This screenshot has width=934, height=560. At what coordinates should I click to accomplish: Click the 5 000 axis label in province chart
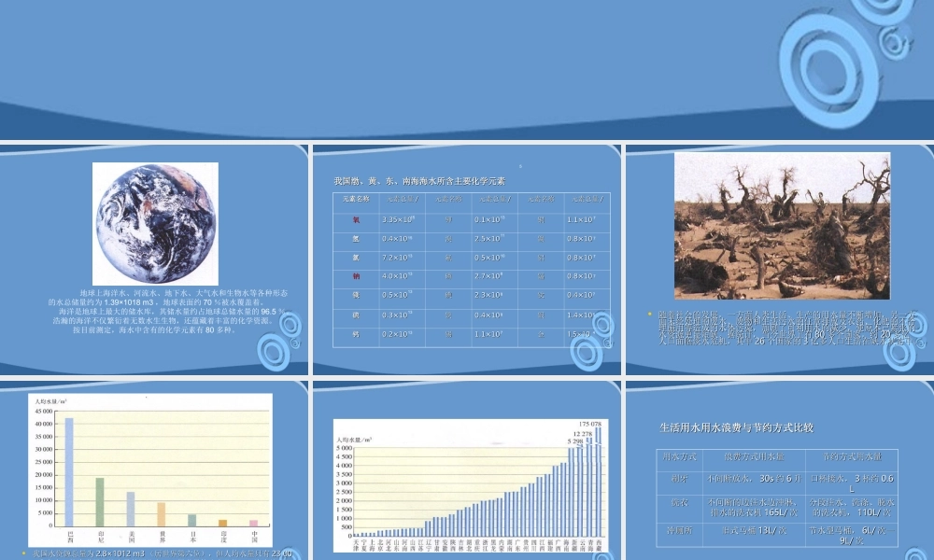pos(345,448)
